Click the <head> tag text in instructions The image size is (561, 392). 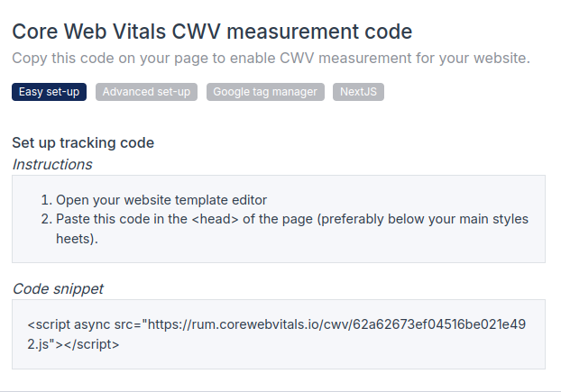(216, 219)
